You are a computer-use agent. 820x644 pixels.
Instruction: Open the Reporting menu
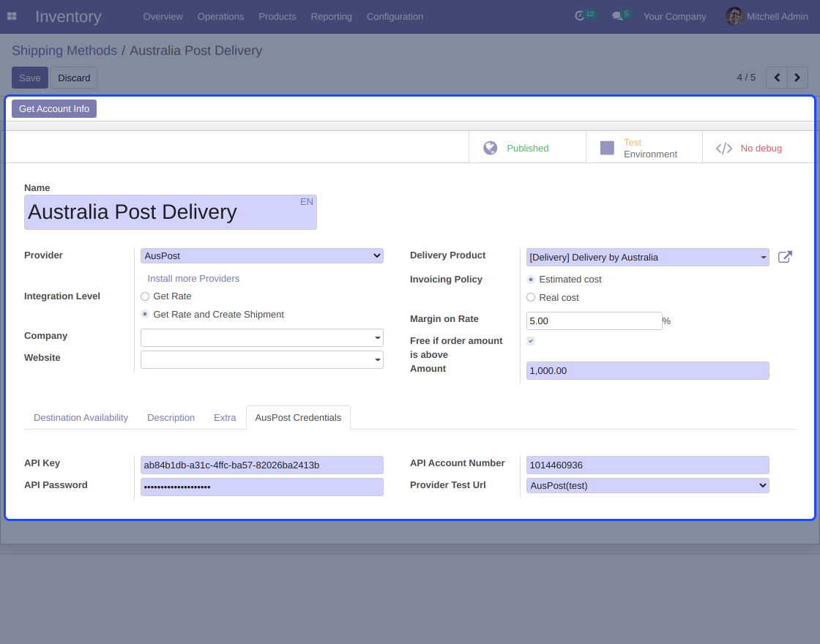click(x=332, y=17)
